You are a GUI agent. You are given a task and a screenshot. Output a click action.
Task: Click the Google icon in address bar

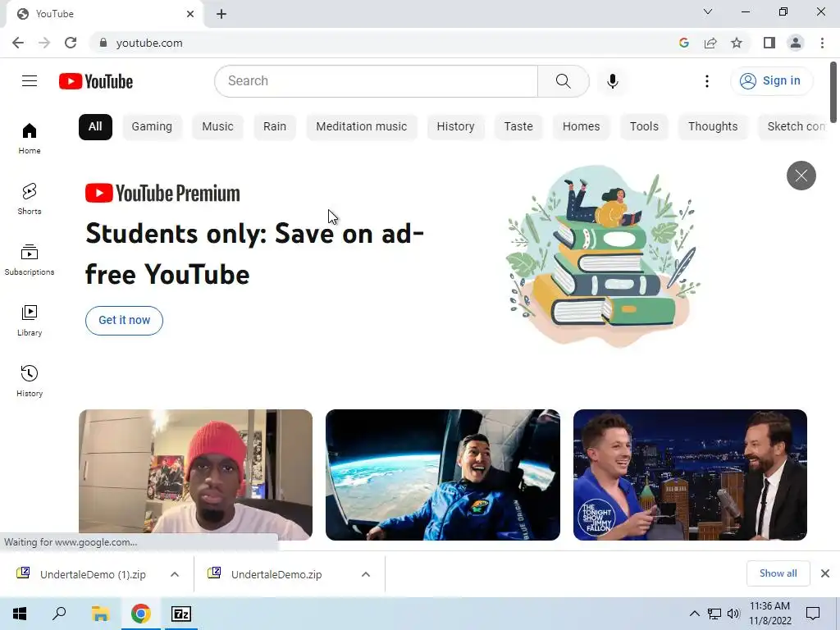pos(683,43)
